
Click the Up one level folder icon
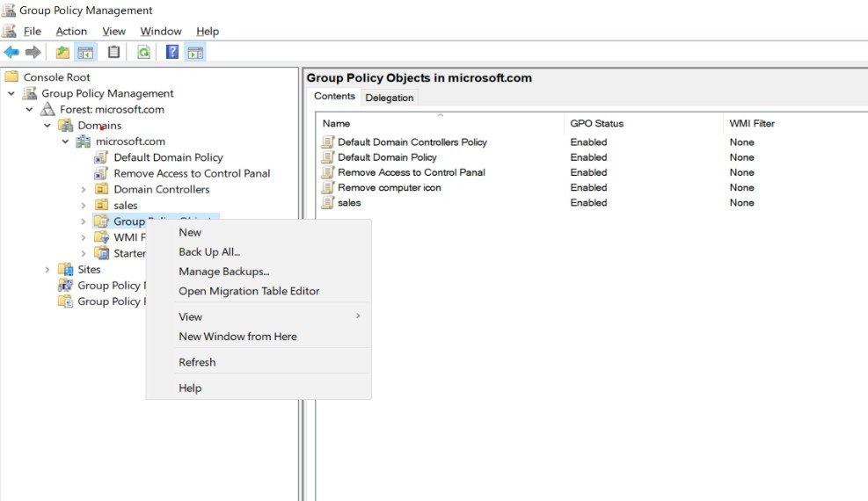pos(62,53)
